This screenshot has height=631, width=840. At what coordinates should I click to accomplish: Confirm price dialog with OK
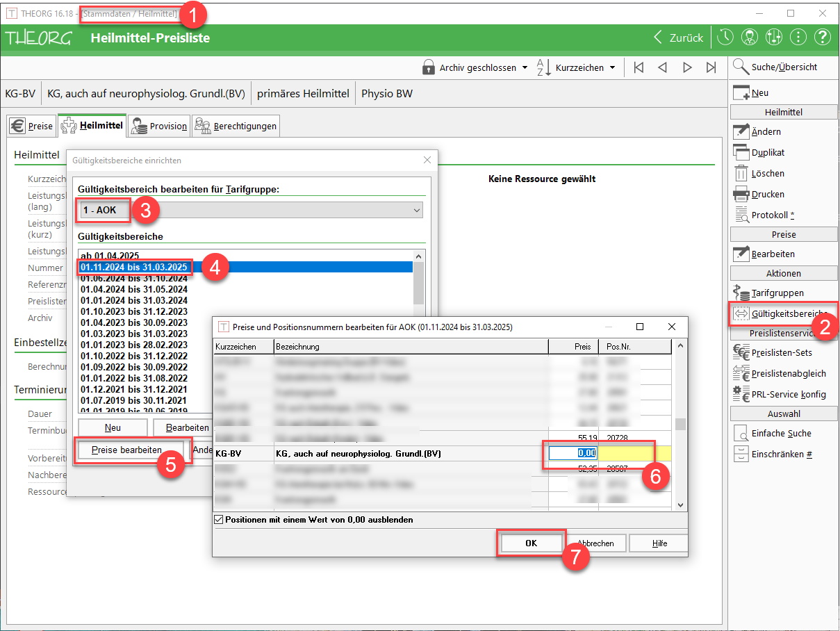click(531, 543)
